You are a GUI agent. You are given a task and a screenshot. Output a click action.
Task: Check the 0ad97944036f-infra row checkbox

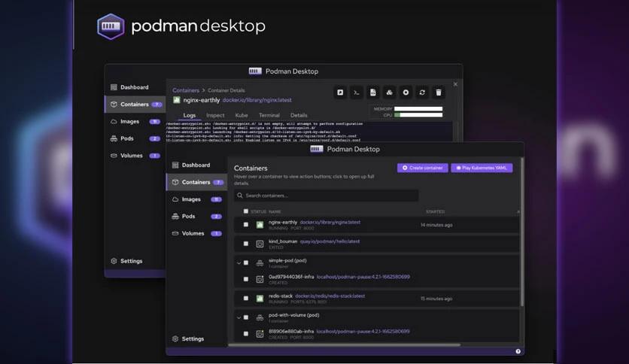246,279
